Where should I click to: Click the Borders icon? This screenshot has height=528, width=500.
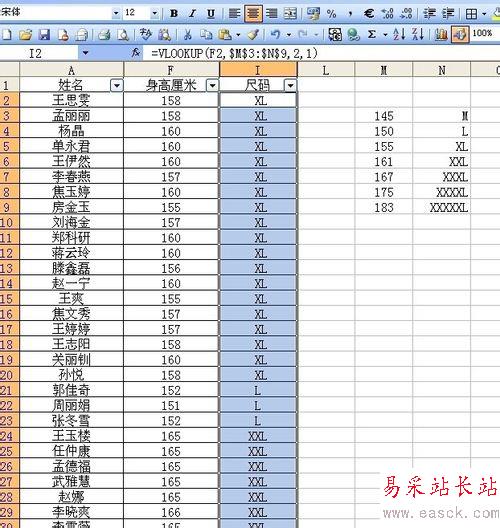pos(471,13)
